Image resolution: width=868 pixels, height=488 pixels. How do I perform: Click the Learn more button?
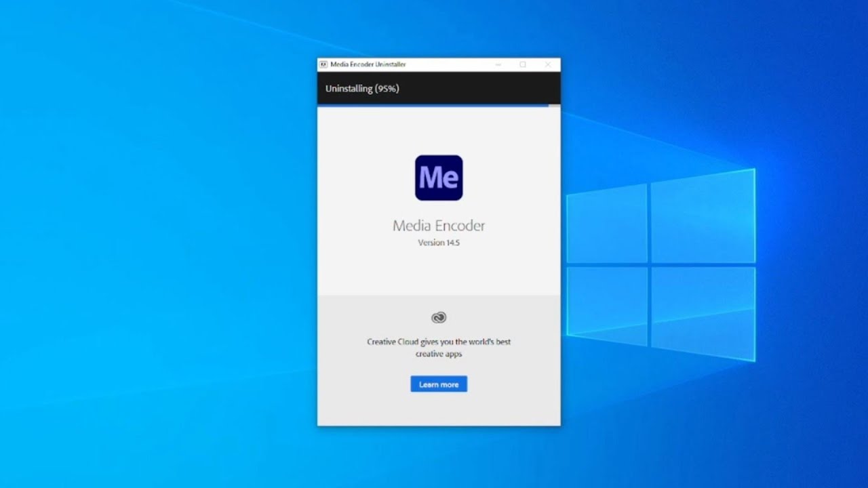point(439,384)
